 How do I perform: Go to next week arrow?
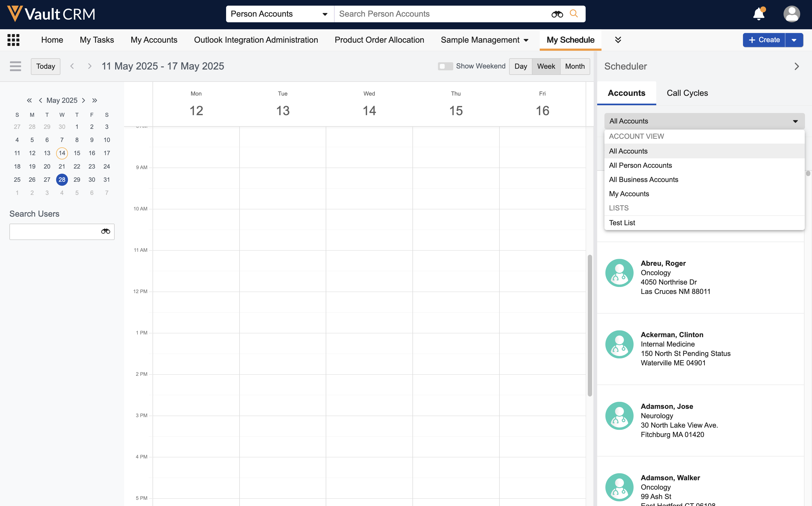(89, 66)
